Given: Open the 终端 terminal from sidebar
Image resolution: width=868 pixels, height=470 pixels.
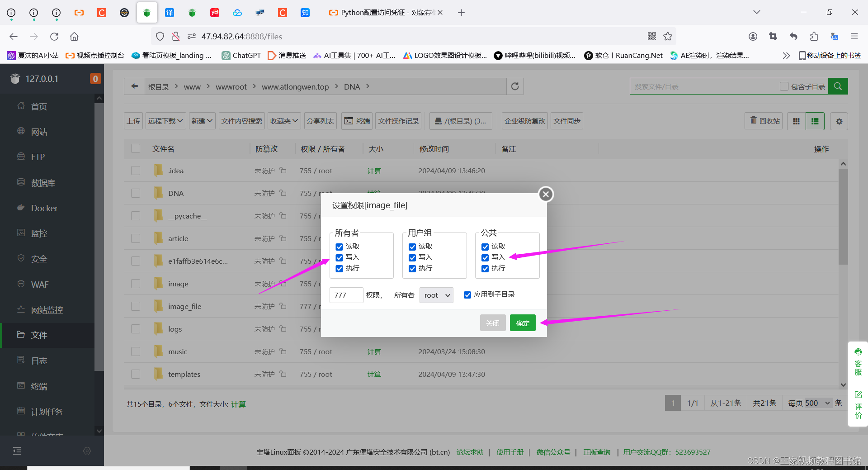Looking at the screenshot, I should 40,386.
